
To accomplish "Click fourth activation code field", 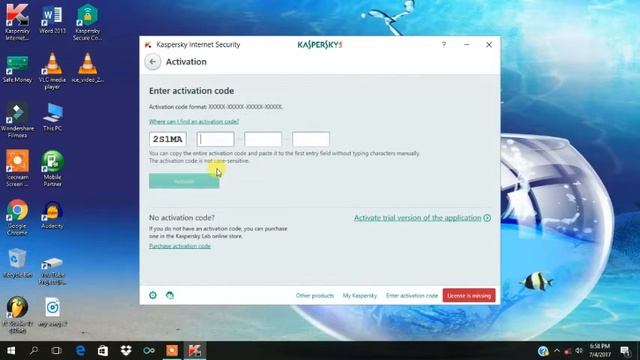I will click(311, 139).
